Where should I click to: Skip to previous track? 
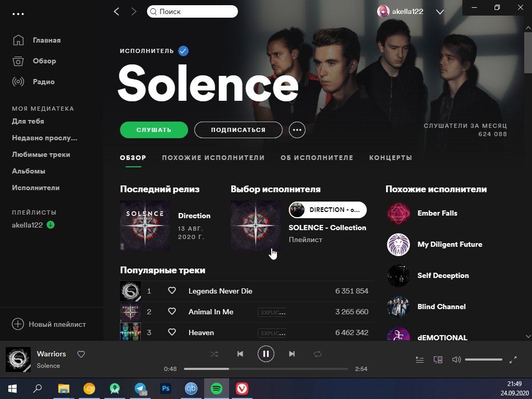[x=240, y=354]
